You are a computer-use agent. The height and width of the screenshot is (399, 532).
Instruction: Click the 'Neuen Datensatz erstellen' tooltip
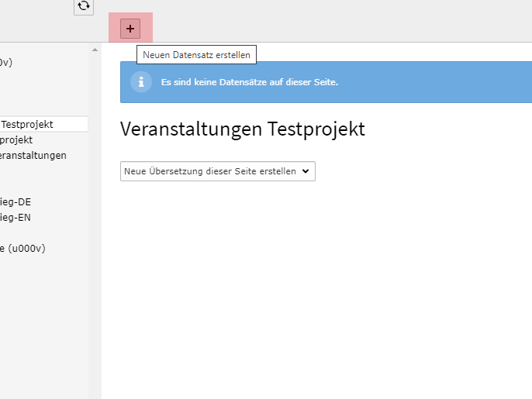point(196,55)
